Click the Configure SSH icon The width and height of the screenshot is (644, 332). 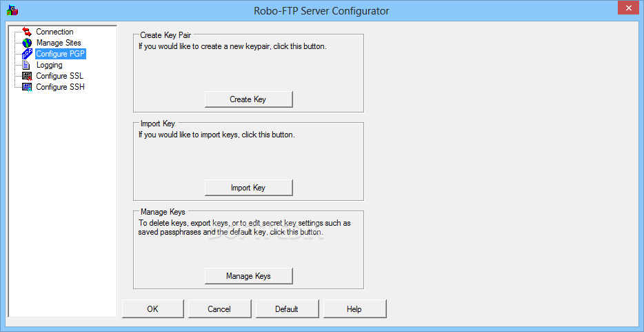click(27, 87)
